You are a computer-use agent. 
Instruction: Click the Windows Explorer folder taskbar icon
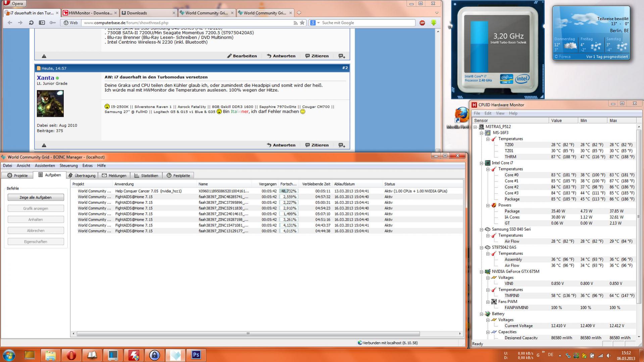(50, 355)
